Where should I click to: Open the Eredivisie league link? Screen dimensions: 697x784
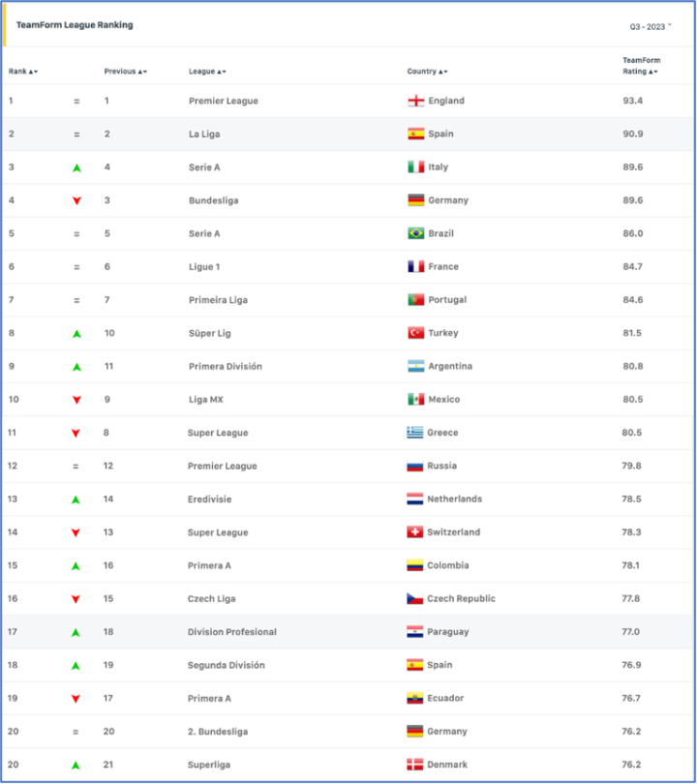click(x=210, y=499)
